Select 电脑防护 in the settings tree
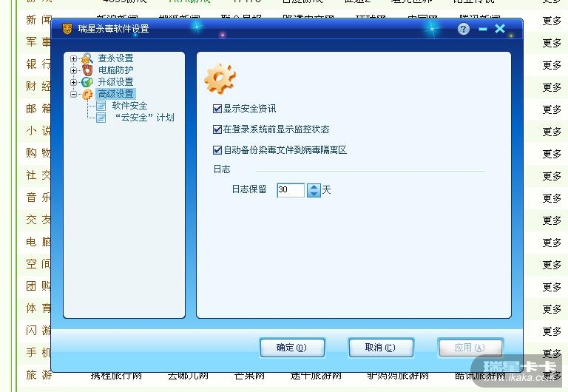This screenshot has width=568, height=392. click(115, 70)
